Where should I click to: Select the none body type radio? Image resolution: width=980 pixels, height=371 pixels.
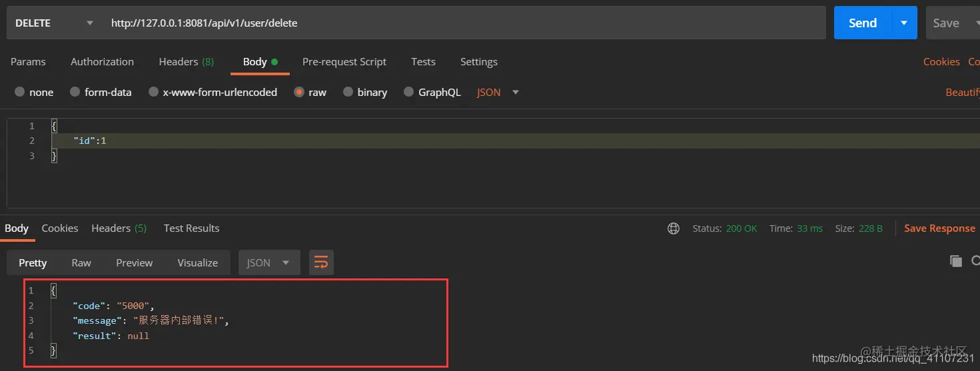click(20, 92)
